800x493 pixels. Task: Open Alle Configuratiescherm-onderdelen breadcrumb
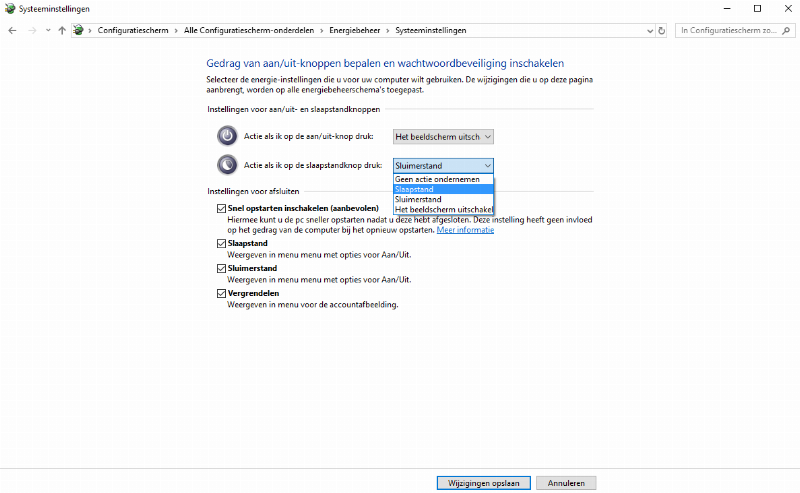click(249, 30)
